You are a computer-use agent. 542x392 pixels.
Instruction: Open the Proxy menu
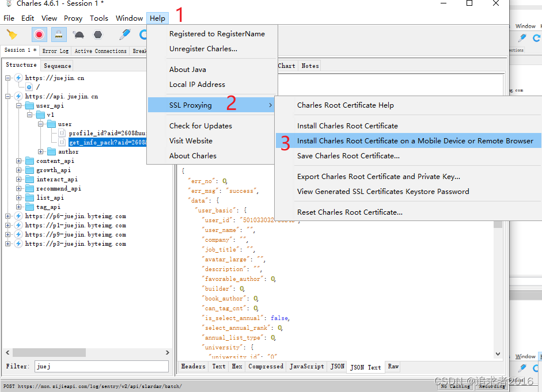[x=73, y=18]
